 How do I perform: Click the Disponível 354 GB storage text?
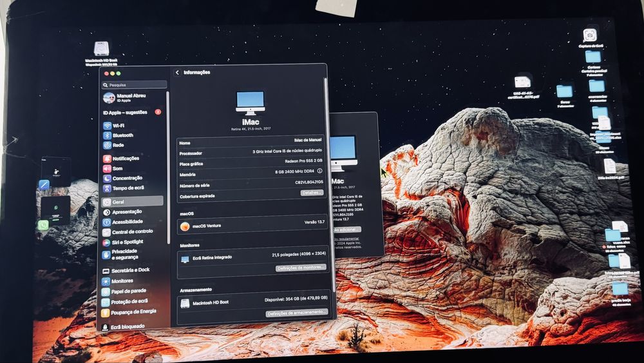[296, 299]
